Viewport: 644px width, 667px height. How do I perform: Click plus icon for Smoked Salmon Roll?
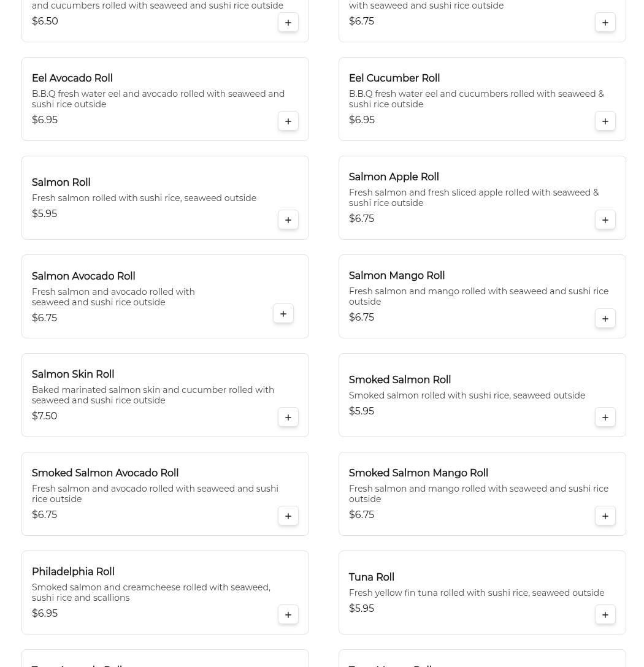(605, 417)
